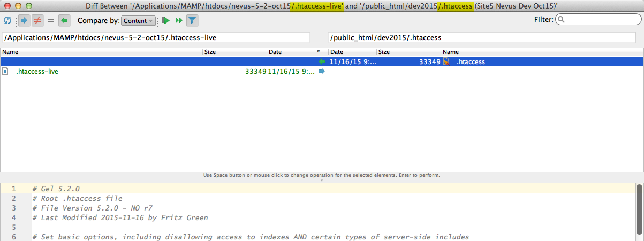Toggle the show new files on left filter

[x=24, y=21]
